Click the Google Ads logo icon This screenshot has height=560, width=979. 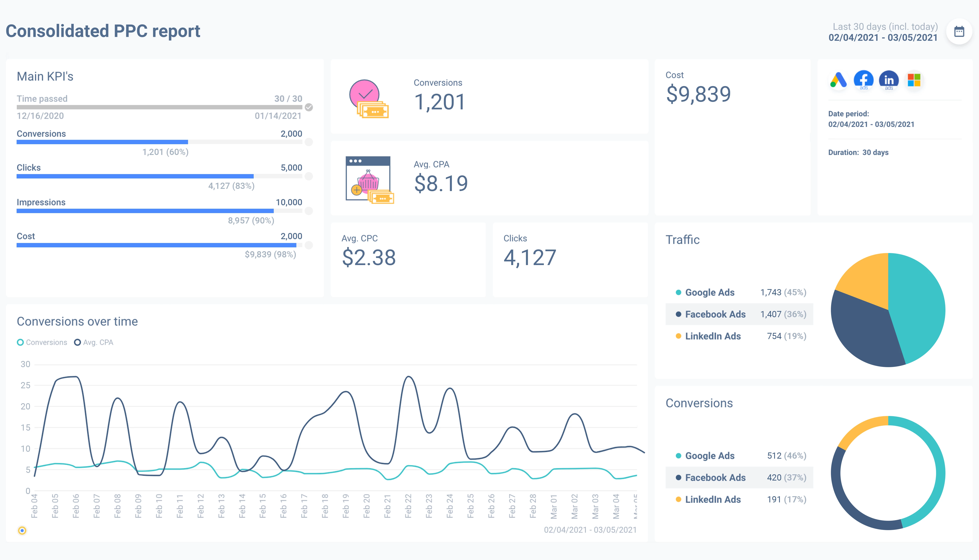tap(839, 80)
